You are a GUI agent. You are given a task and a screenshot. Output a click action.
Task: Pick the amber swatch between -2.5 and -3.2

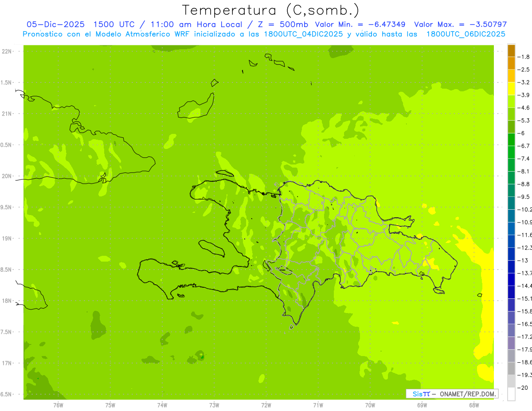coord(511,76)
